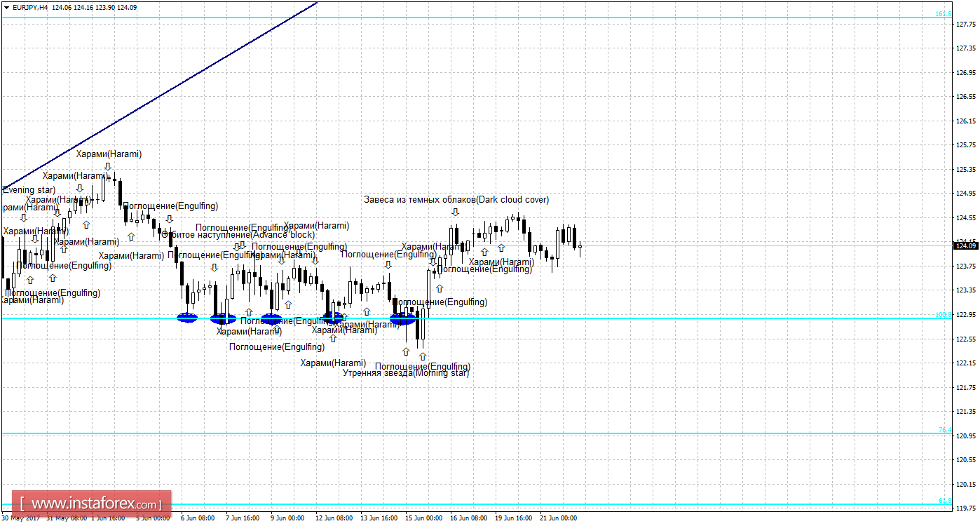
Task: Click the Evening star pattern label
Action: (28, 189)
